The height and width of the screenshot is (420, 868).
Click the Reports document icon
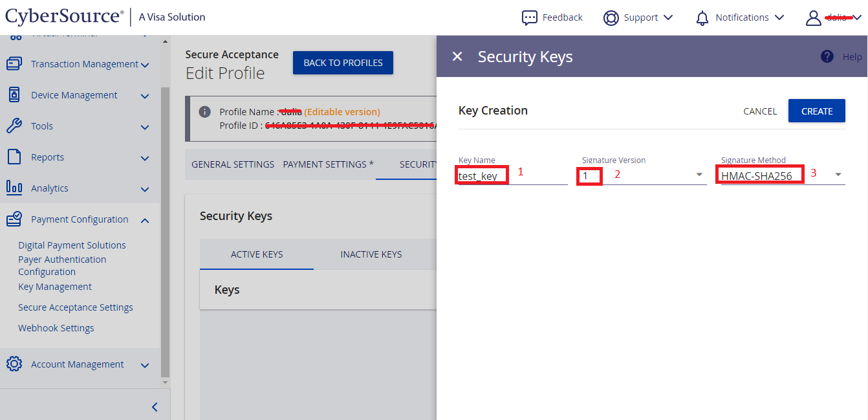coord(14,157)
